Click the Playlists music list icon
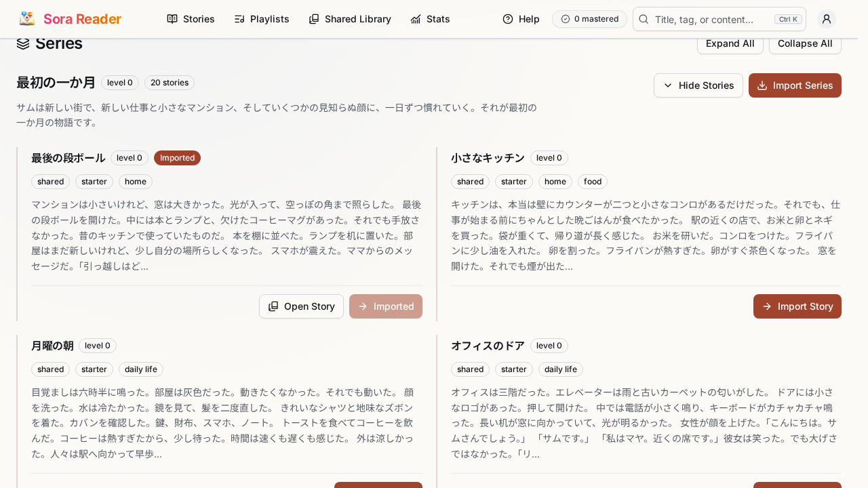 239,19
